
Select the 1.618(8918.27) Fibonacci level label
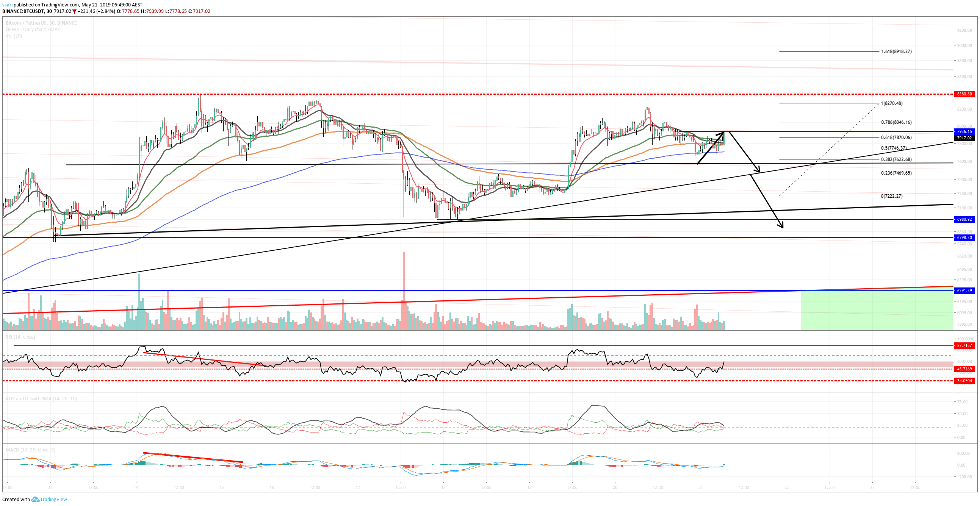[896, 52]
